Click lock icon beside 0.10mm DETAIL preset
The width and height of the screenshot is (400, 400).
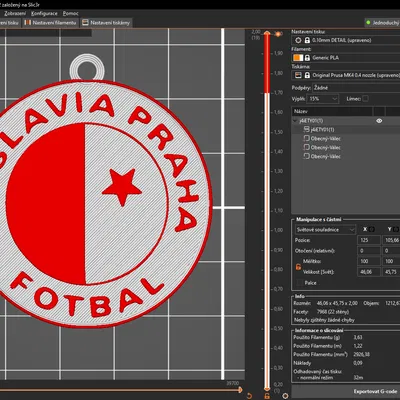pyautogui.click(x=307, y=40)
